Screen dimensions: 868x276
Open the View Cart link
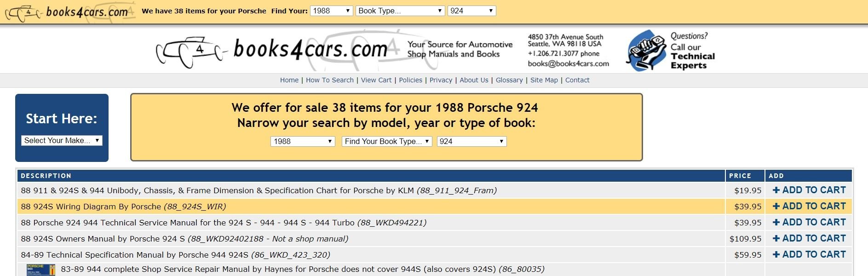pos(376,80)
